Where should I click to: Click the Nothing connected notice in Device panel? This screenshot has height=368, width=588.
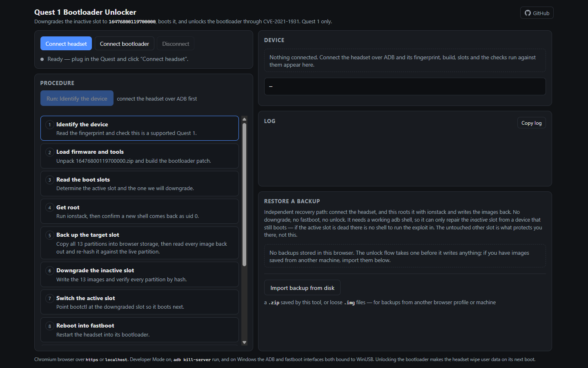(x=405, y=61)
